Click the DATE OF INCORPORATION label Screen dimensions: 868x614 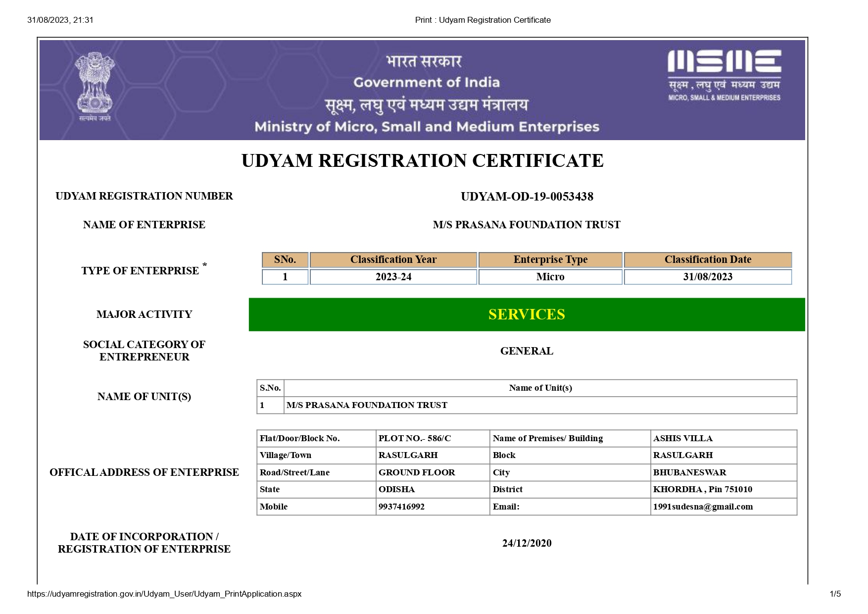tap(144, 543)
